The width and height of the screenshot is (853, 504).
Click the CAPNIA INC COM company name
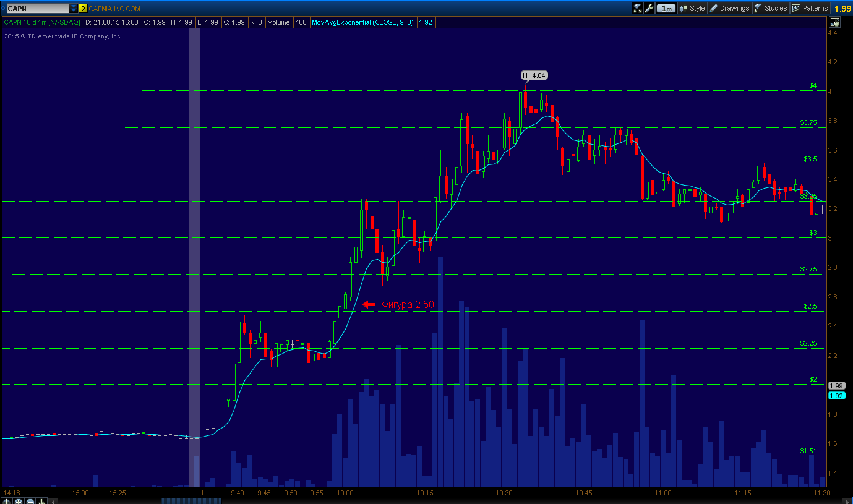114,9
